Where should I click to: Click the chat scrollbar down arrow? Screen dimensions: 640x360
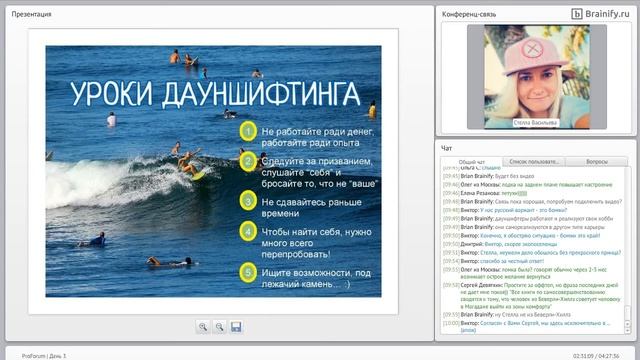point(628,330)
